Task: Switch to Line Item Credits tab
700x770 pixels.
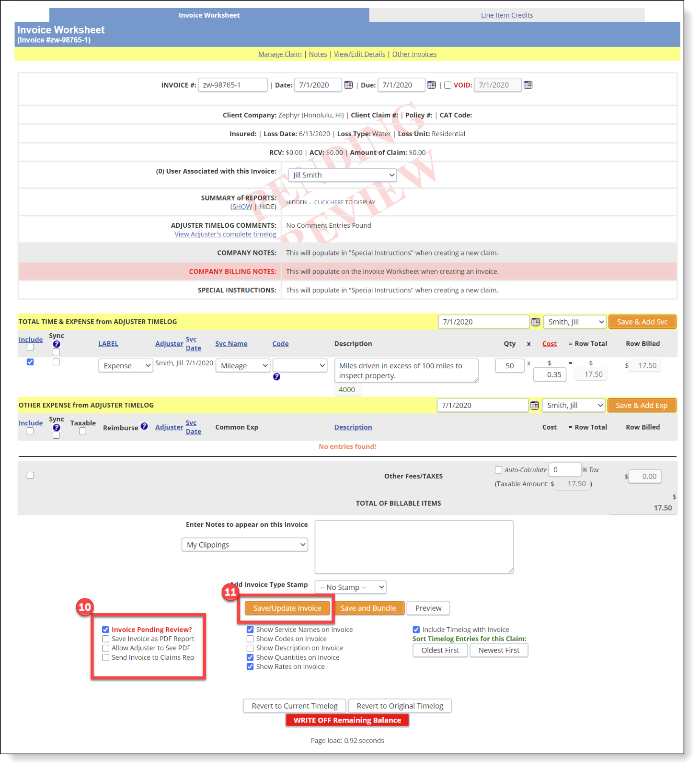Action: 507,15
